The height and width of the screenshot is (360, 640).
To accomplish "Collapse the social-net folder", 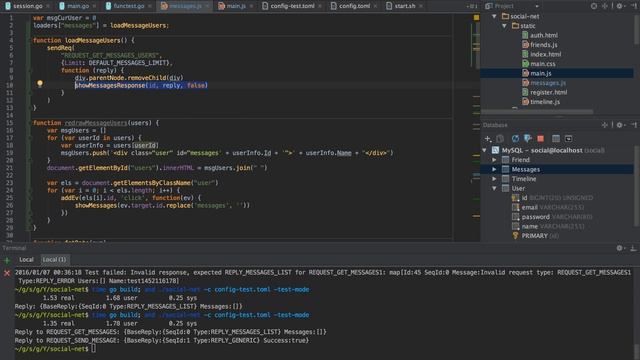I will [x=494, y=16].
